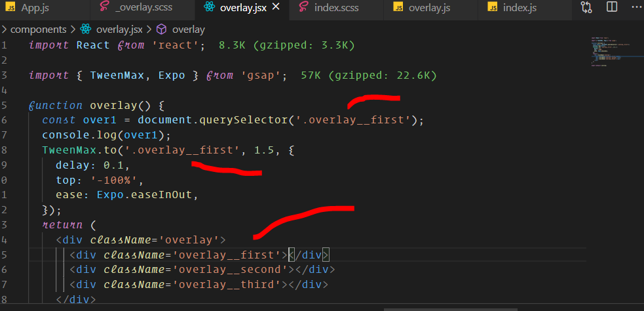Click the JS icon on overlay.js tab
Image resolution: width=644 pixels, height=311 pixels.
click(398, 7)
